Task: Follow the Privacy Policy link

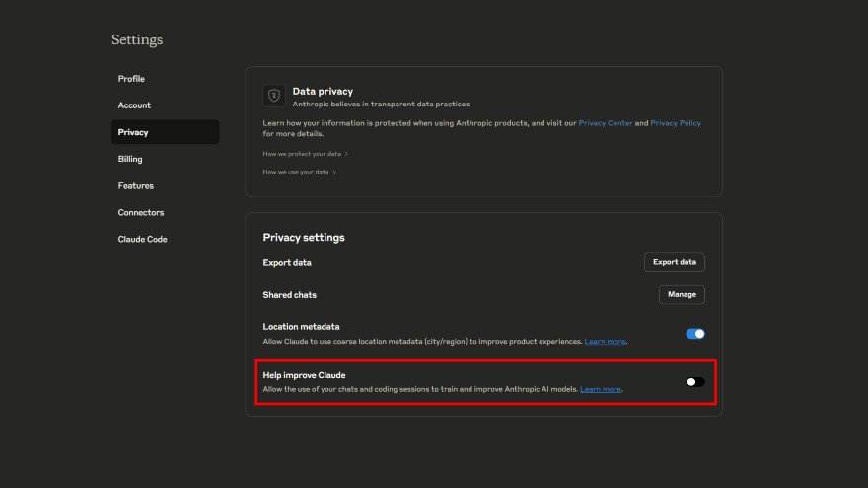Action: tap(676, 123)
